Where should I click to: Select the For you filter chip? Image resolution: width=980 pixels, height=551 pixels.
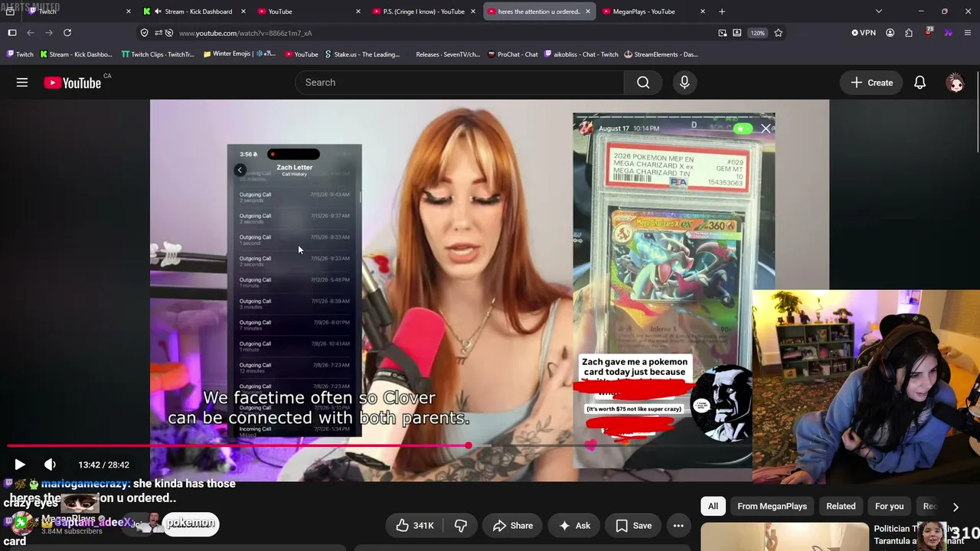[x=889, y=507]
